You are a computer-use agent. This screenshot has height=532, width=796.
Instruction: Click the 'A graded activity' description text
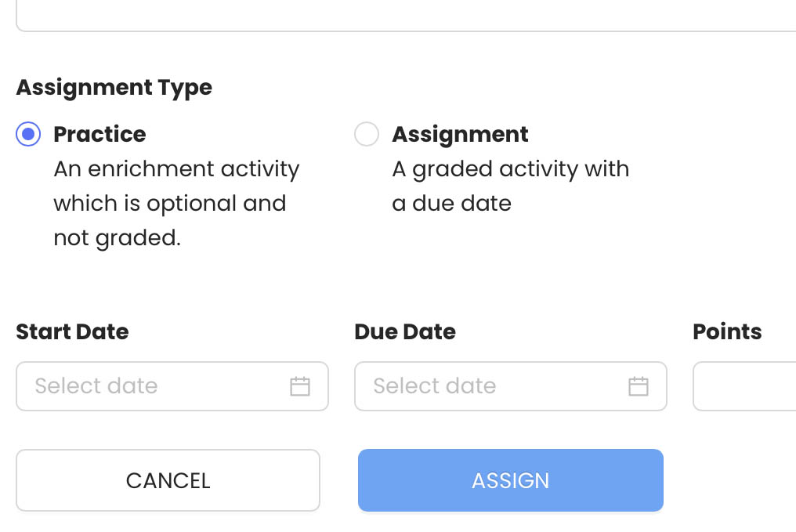511,186
